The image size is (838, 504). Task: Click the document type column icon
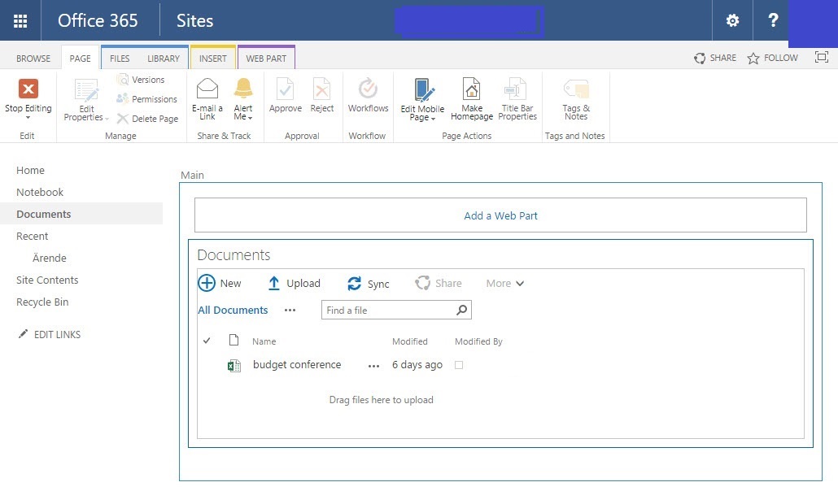coord(234,340)
